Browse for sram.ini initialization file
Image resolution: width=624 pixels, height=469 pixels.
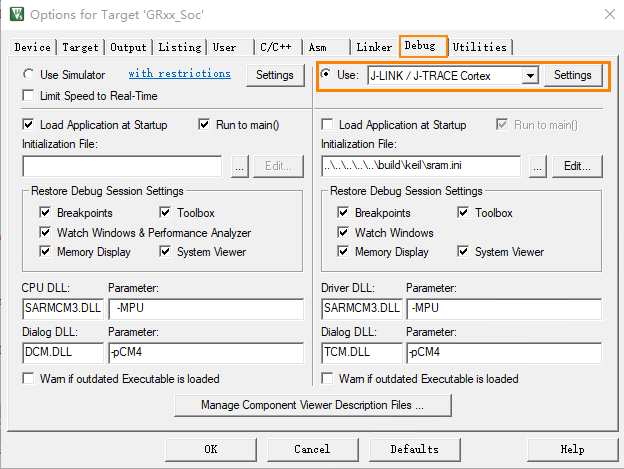click(x=539, y=167)
